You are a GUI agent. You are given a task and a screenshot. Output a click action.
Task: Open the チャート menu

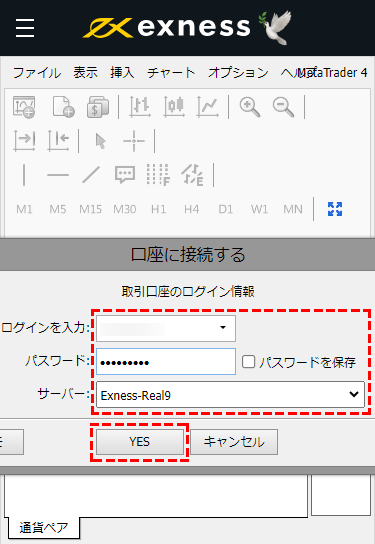[171, 73]
